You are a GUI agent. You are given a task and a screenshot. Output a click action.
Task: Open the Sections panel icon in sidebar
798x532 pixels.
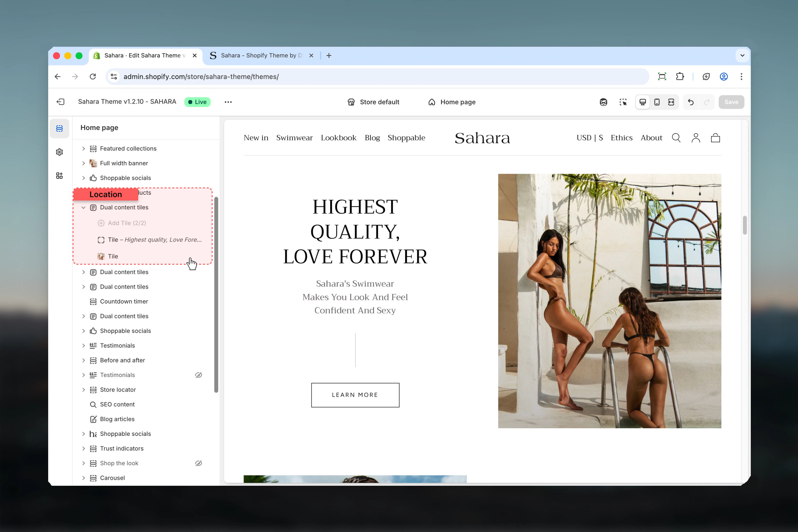pyautogui.click(x=59, y=128)
